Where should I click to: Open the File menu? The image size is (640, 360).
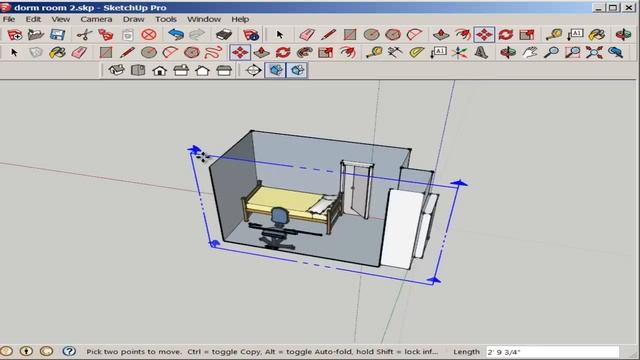point(9,19)
